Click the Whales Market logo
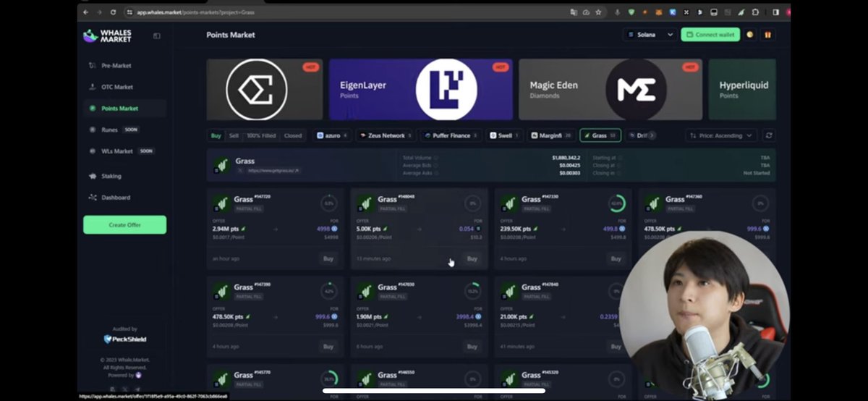 pyautogui.click(x=107, y=35)
